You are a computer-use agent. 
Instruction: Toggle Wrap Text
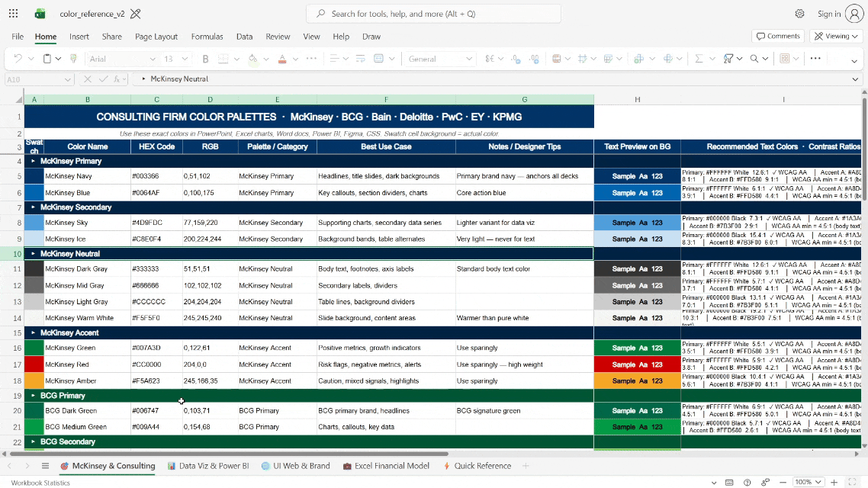click(360, 59)
